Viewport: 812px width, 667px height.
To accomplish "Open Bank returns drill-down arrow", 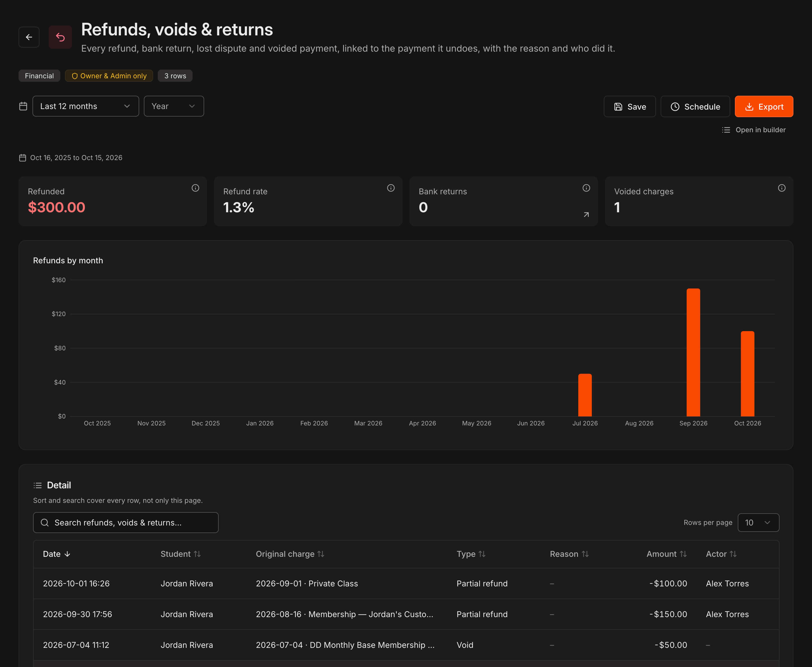I will point(586,214).
